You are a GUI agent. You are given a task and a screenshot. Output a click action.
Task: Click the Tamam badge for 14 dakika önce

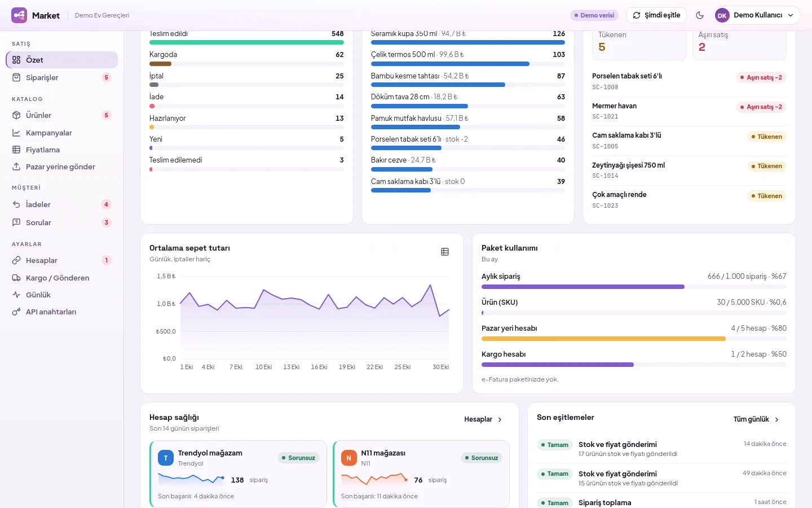tap(554, 445)
